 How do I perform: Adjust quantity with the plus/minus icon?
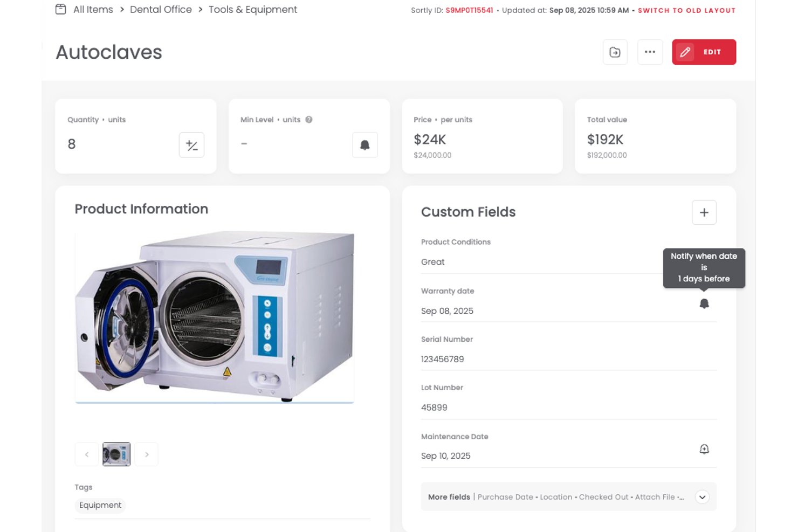point(191,145)
